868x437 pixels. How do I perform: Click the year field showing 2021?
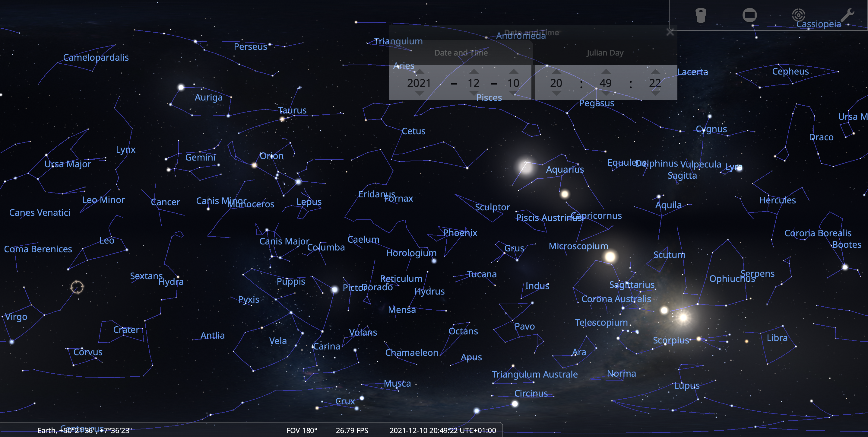[x=419, y=83]
